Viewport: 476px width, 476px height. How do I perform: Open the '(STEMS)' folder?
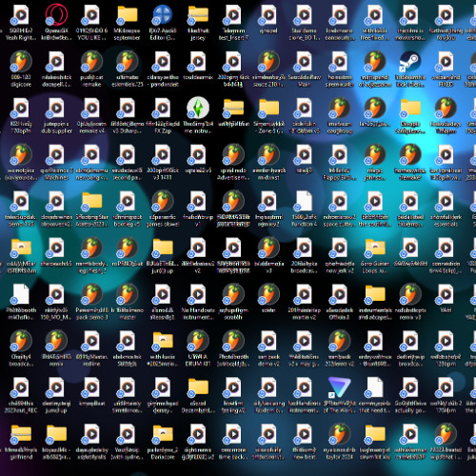[21, 248]
